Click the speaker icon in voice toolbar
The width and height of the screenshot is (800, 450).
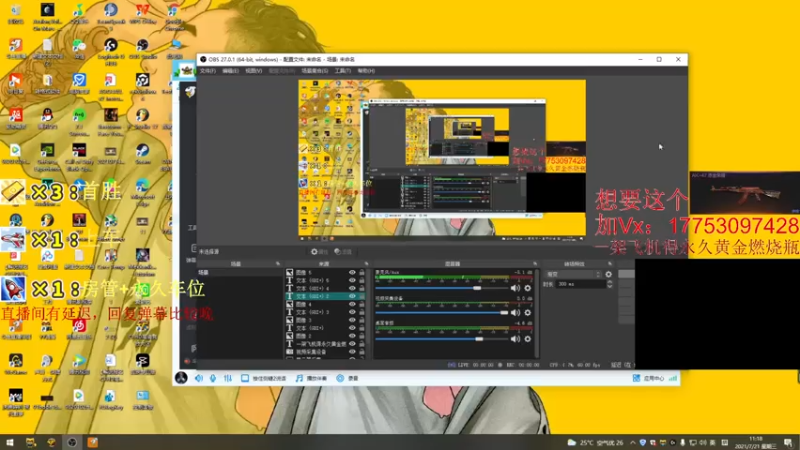pos(199,378)
